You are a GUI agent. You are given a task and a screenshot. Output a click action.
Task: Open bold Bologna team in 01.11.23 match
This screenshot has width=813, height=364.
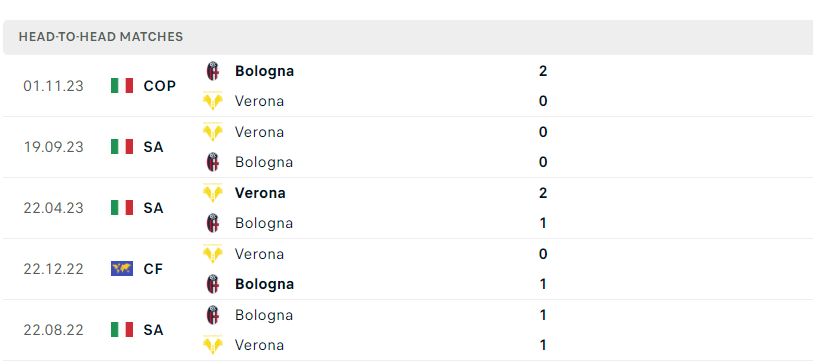264,71
